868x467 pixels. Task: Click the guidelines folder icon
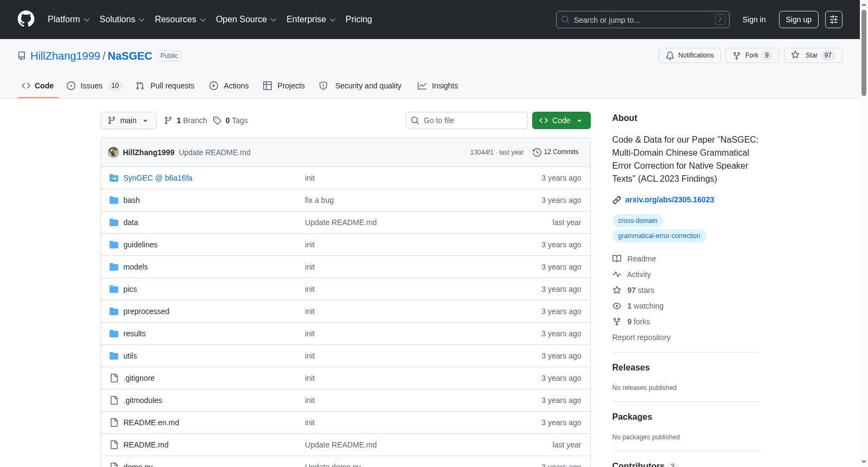click(114, 245)
